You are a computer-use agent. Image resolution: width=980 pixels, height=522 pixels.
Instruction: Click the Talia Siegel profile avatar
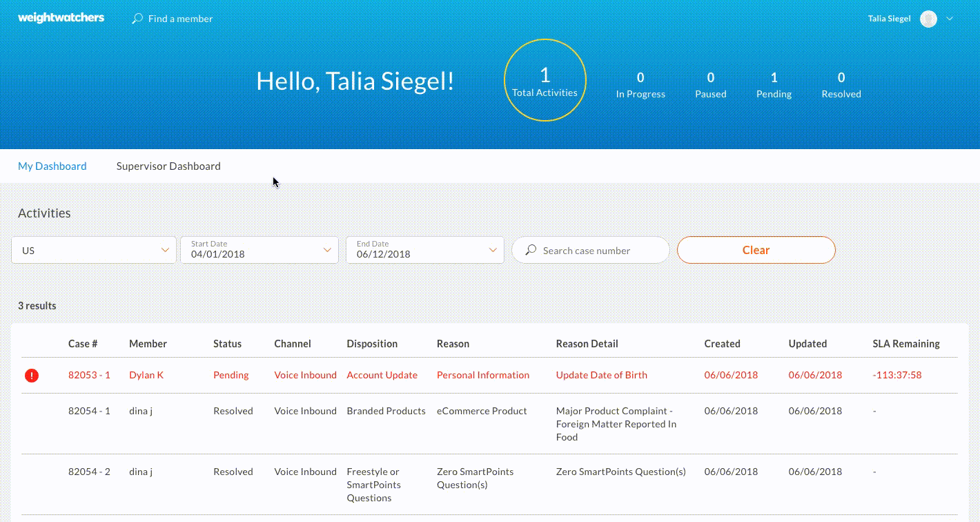point(928,19)
